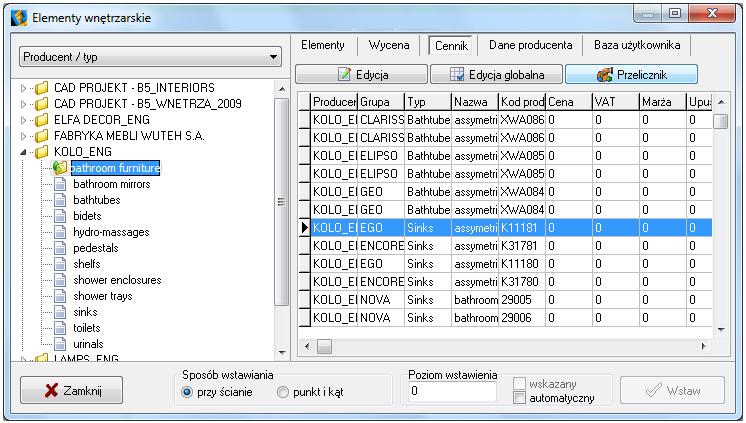This screenshot has height=423, width=746.
Task: Click the document icon beside bathtubes
Action: coord(60,200)
